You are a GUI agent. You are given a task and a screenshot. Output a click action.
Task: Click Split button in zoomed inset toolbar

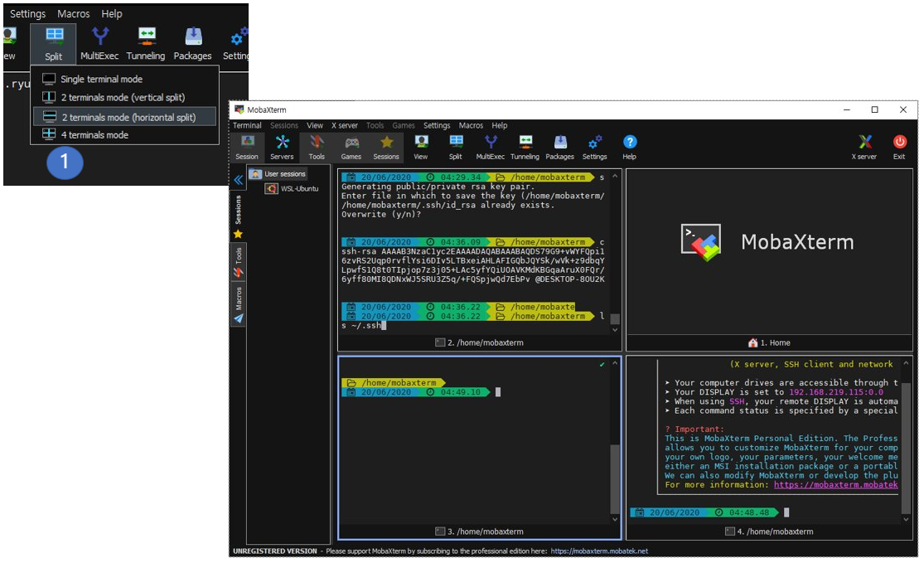(x=54, y=44)
